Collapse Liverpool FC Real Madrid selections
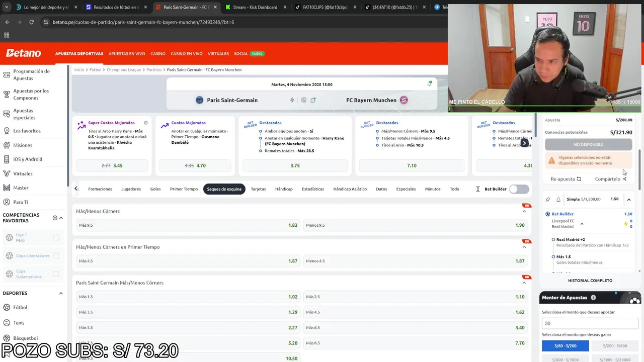This screenshot has width=644, height=362. (x=582, y=224)
